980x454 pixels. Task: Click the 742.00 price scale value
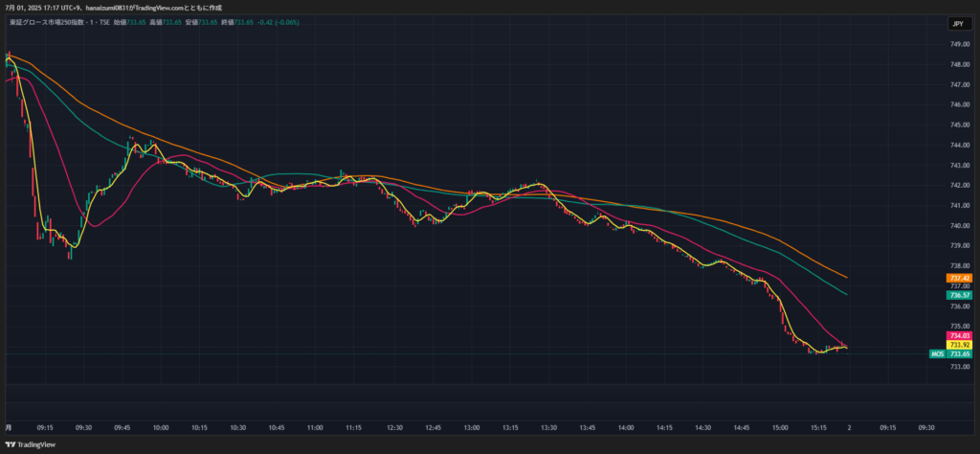click(960, 186)
